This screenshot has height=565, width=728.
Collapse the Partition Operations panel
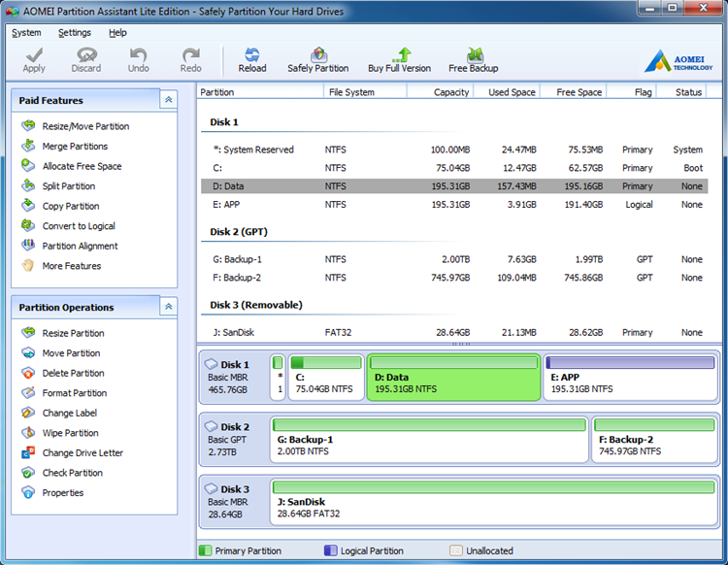click(x=169, y=307)
